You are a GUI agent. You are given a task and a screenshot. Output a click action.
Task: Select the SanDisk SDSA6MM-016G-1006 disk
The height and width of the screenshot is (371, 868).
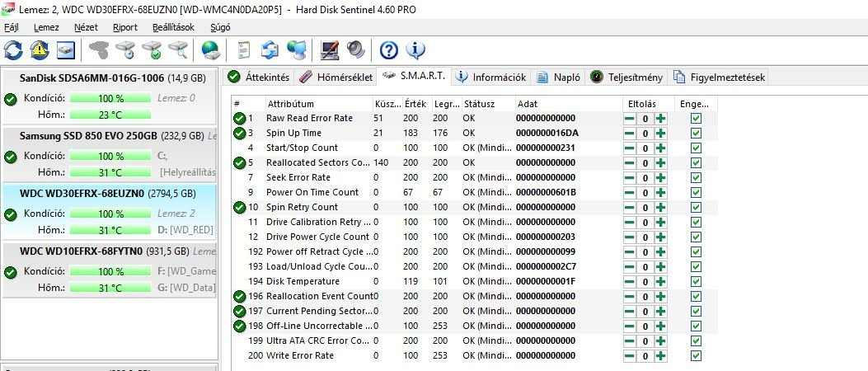pyautogui.click(x=109, y=96)
